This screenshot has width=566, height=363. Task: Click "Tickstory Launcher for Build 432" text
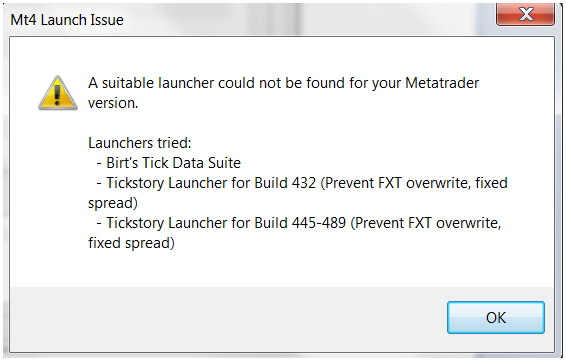(x=211, y=183)
